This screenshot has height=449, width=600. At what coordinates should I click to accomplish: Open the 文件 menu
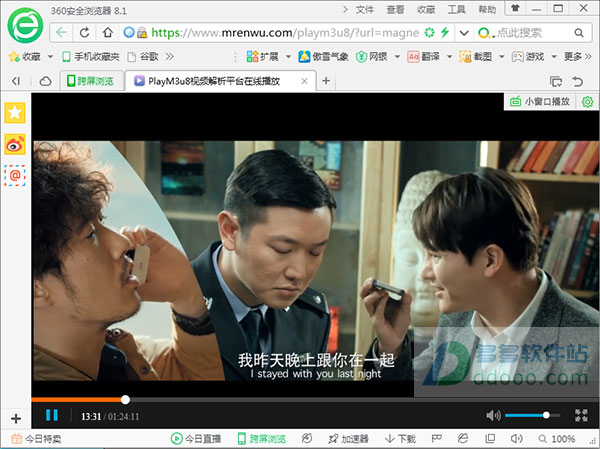(364, 10)
